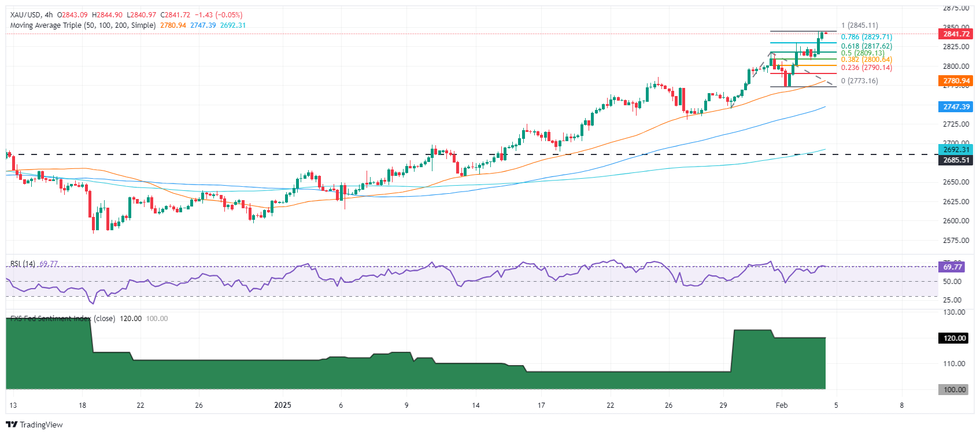Click the orange 2780.94 price tag
The image size is (980, 435).
(956, 81)
